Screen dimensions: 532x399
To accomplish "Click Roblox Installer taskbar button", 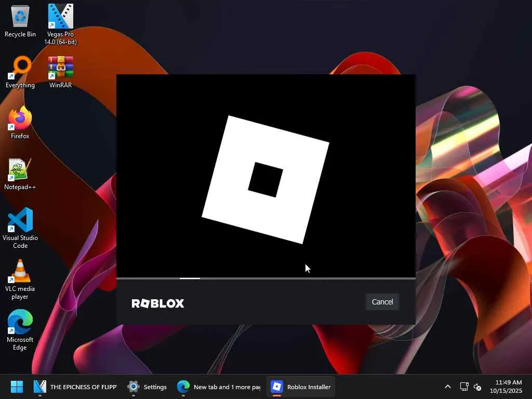I will point(301,387).
